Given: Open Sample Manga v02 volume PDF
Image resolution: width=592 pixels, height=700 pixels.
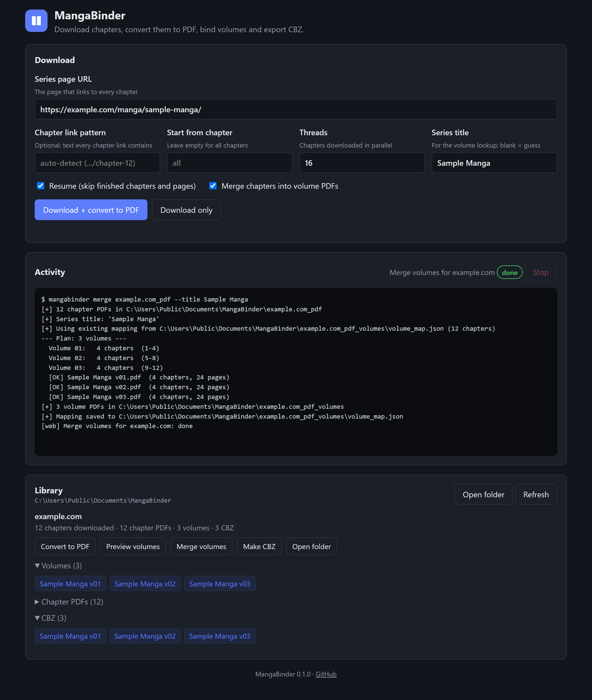Looking at the screenshot, I should coord(145,583).
